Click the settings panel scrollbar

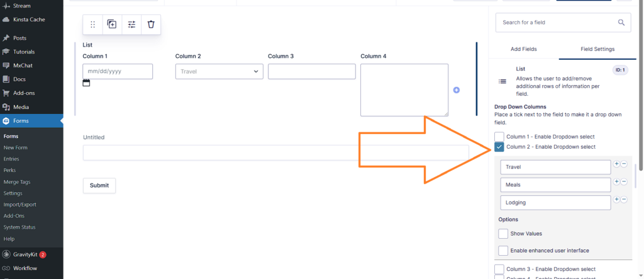[636, 175]
